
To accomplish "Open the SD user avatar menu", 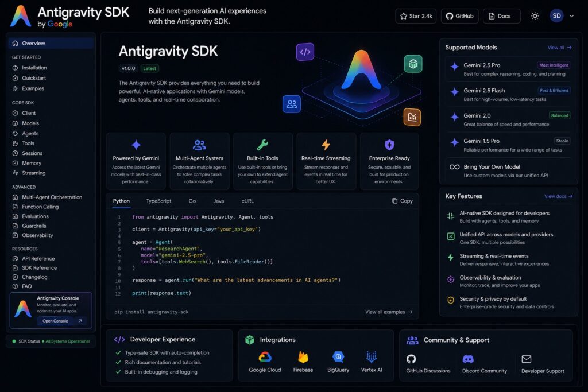I will 556,15.
